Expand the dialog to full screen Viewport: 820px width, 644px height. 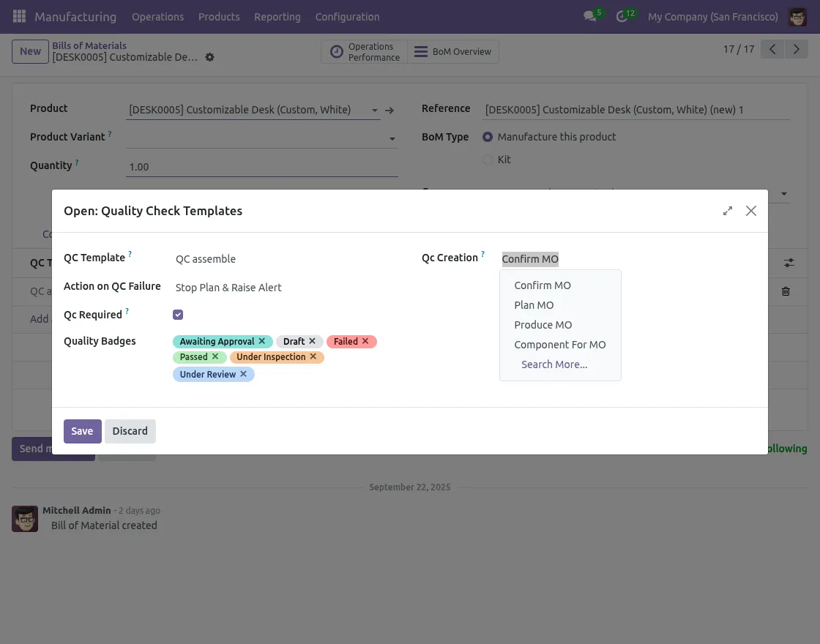(x=727, y=211)
